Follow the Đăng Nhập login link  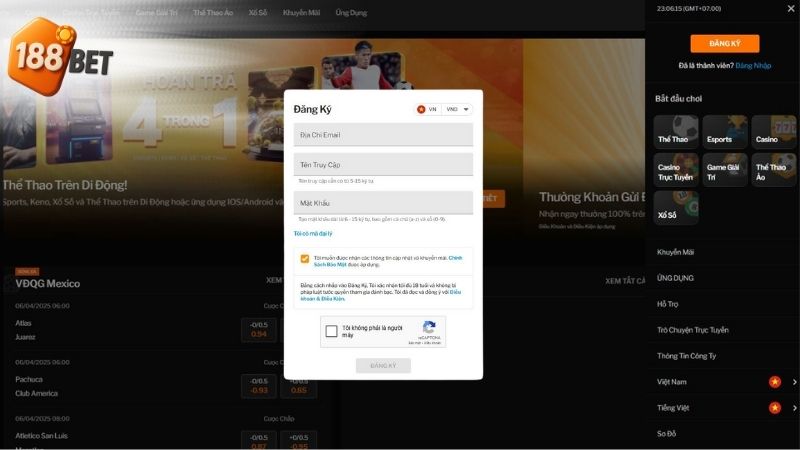[753, 65]
